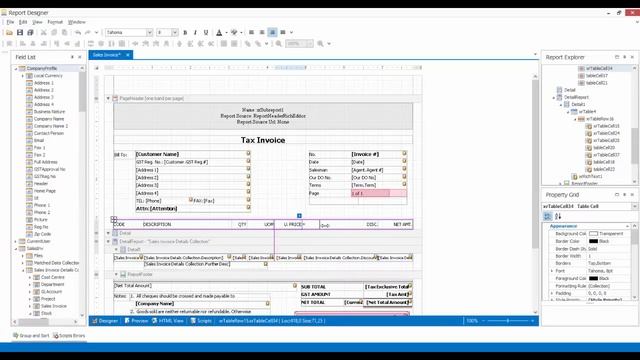
Task: Click the Redo arrow icon
Action: (88, 32)
